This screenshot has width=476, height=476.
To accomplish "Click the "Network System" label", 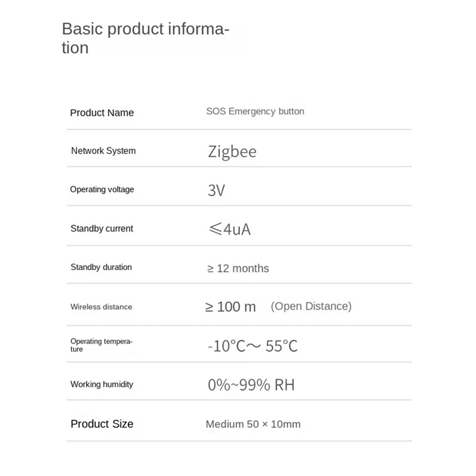I will pyautogui.click(x=104, y=151).
